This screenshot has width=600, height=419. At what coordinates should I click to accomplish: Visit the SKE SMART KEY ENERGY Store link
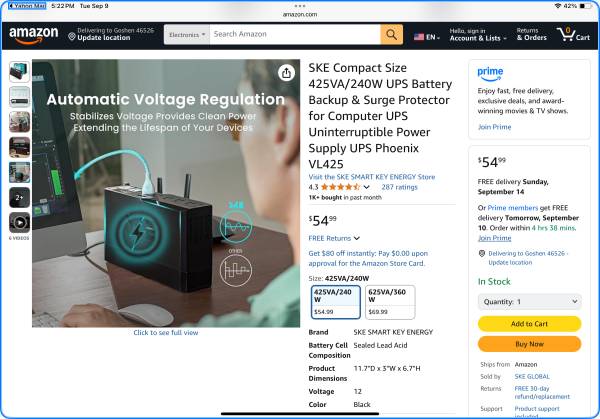click(372, 177)
